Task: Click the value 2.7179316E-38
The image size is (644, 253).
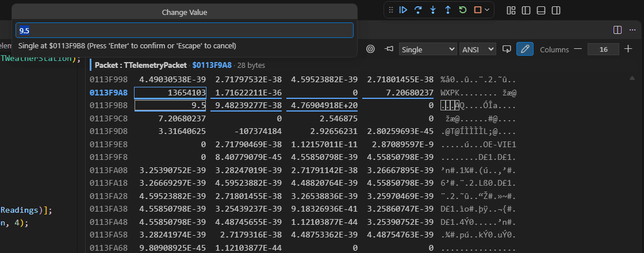Action: pos(251,235)
